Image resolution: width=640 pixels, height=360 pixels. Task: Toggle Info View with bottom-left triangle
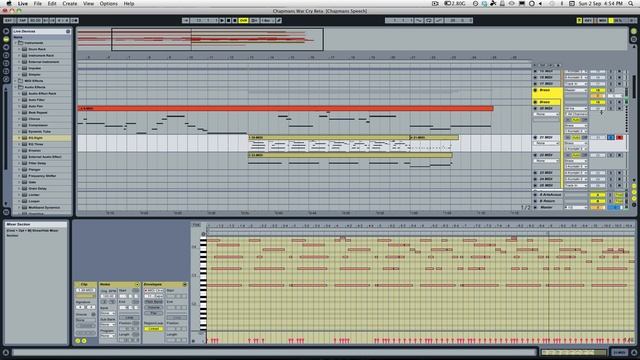pos(6,352)
